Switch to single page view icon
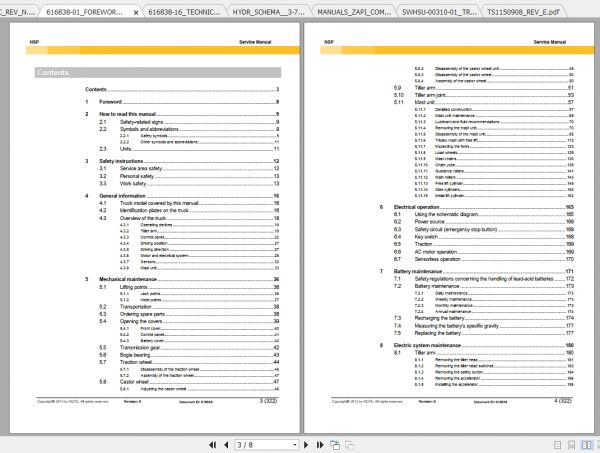 [558, 445]
